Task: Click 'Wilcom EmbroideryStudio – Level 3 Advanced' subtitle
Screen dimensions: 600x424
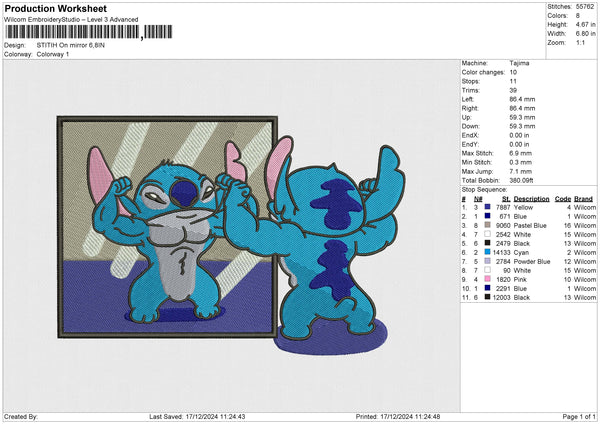Action: pos(71,20)
